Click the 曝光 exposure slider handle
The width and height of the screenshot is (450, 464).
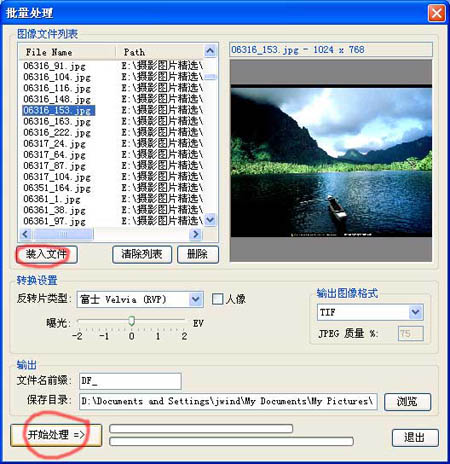pos(132,321)
